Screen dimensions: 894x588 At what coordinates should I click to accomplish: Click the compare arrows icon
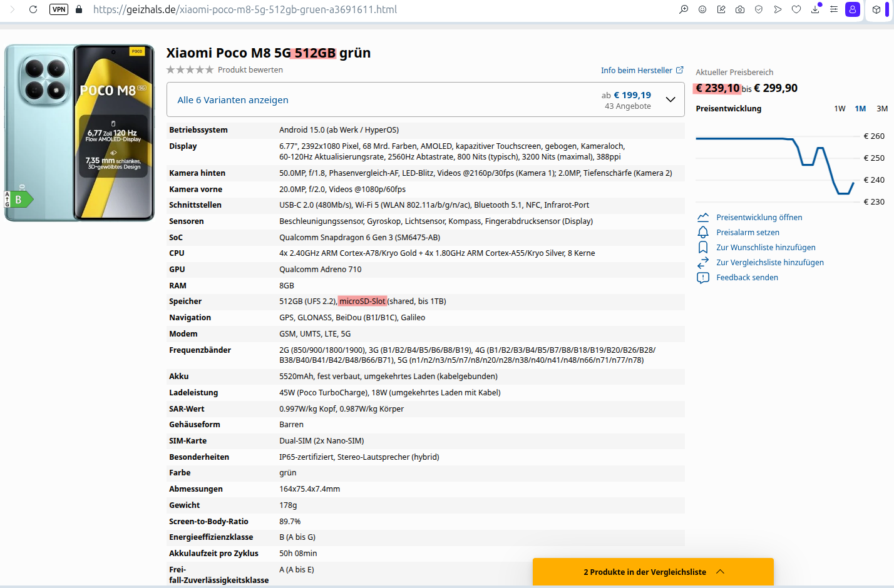pyautogui.click(x=703, y=262)
